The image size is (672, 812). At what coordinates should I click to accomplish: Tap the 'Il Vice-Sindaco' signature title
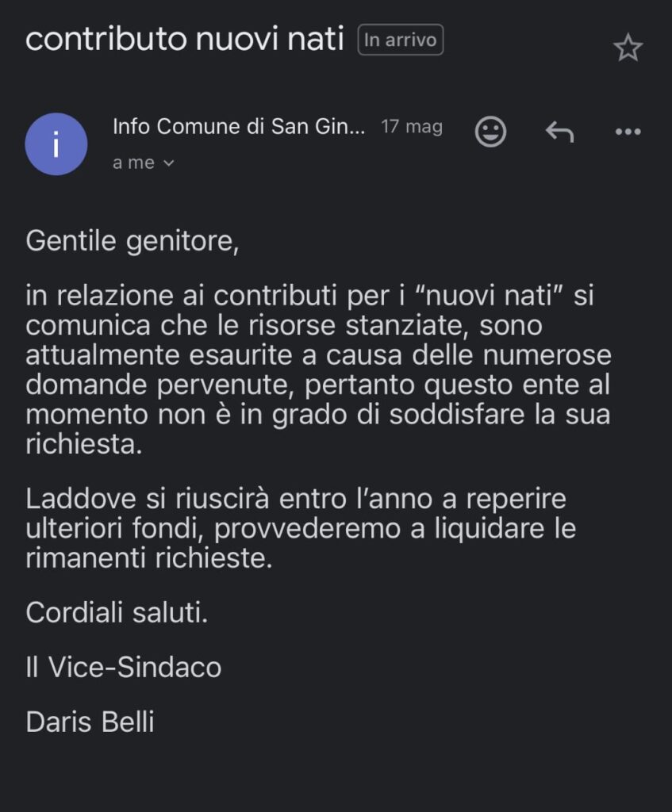tap(123, 667)
